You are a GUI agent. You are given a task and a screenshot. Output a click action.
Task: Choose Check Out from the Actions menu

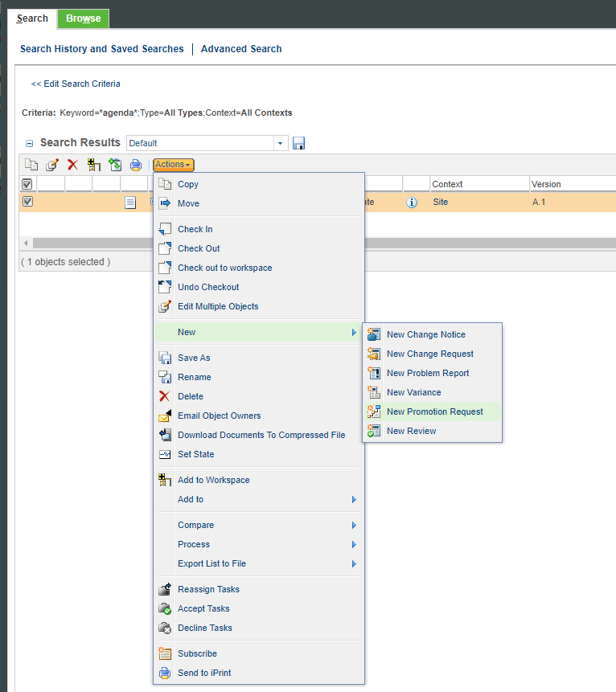point(199,248)
